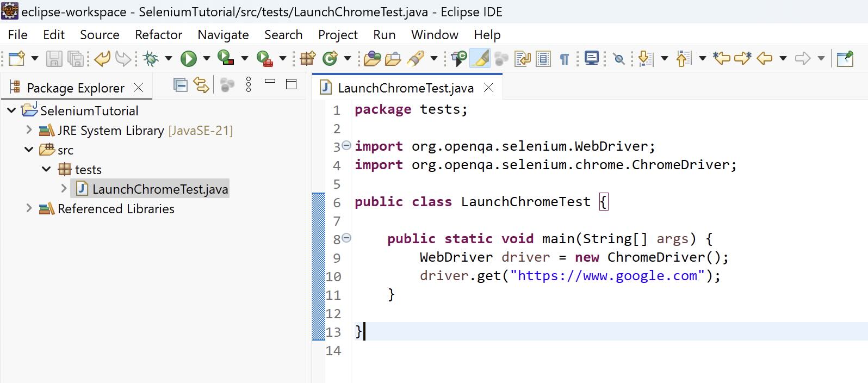Click the Next Edit Location icon

743,58
